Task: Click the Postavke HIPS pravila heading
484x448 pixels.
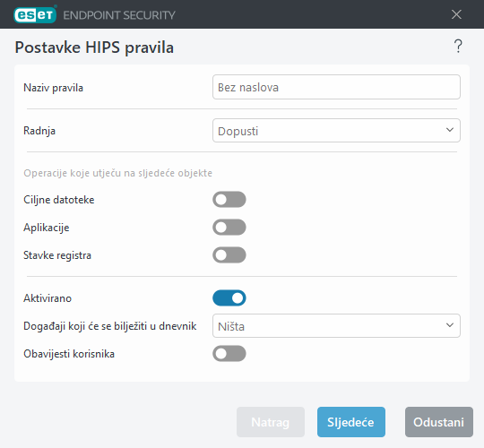Action: [94, 47]
